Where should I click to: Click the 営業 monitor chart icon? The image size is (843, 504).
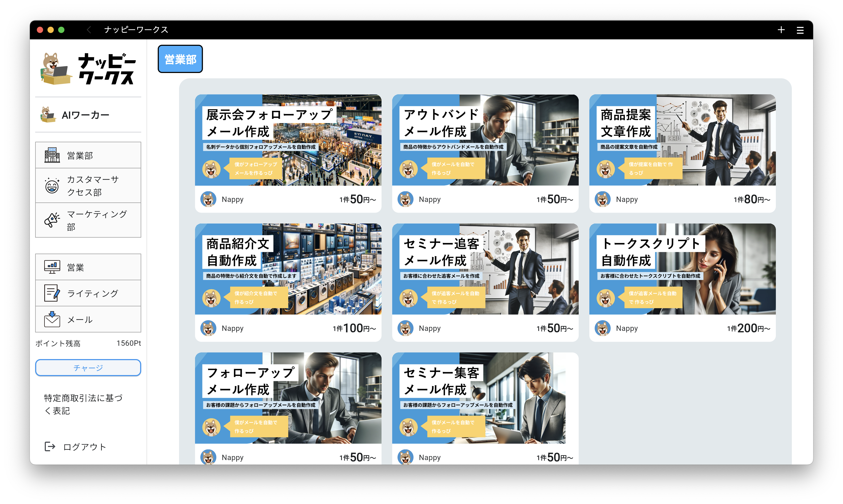point(52,267)
